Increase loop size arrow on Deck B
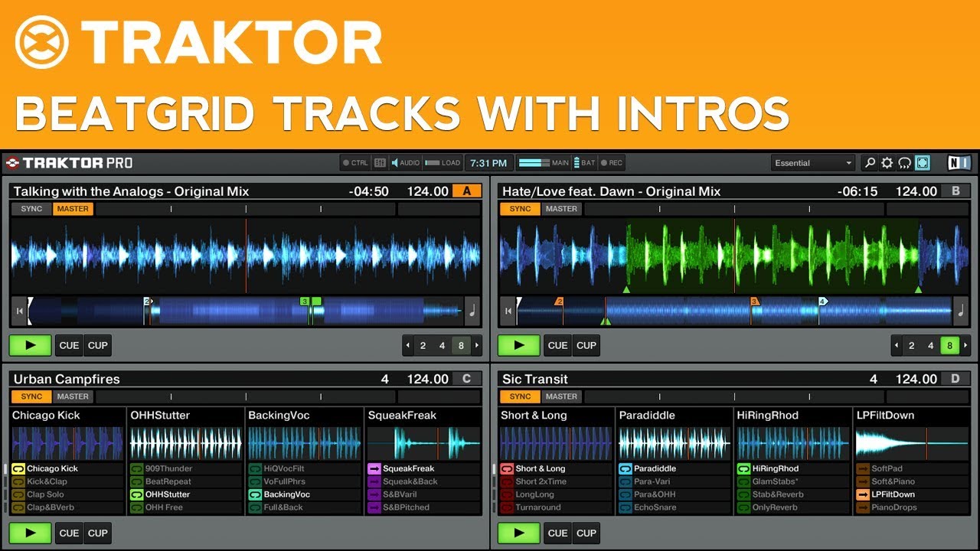980x551 pixels. pos(965,346)
